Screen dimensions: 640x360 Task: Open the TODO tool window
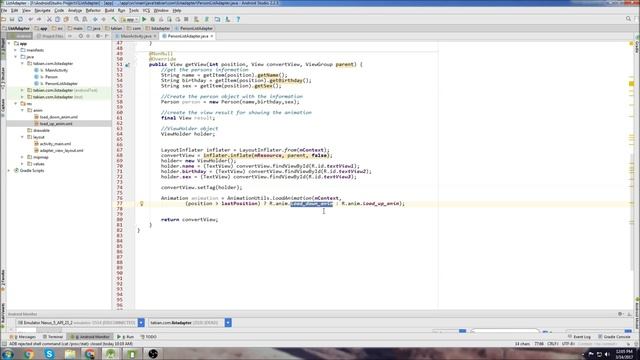tap(149, 337)
